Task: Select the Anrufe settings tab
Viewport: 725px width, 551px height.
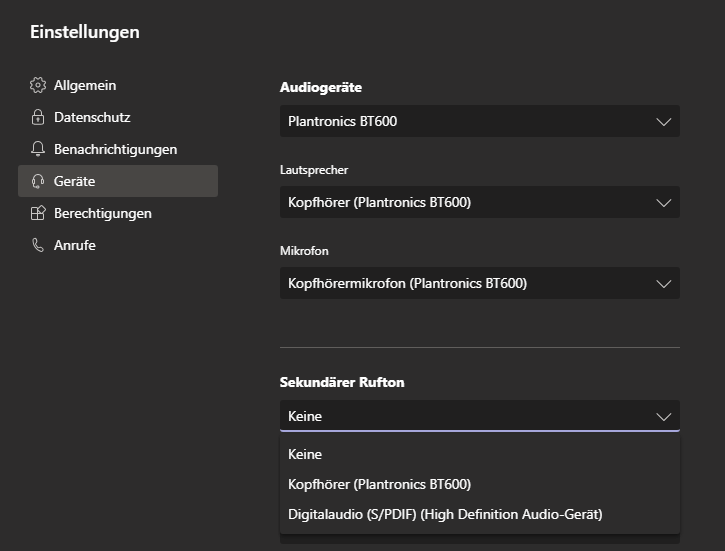Action: (x=74, y=245)
